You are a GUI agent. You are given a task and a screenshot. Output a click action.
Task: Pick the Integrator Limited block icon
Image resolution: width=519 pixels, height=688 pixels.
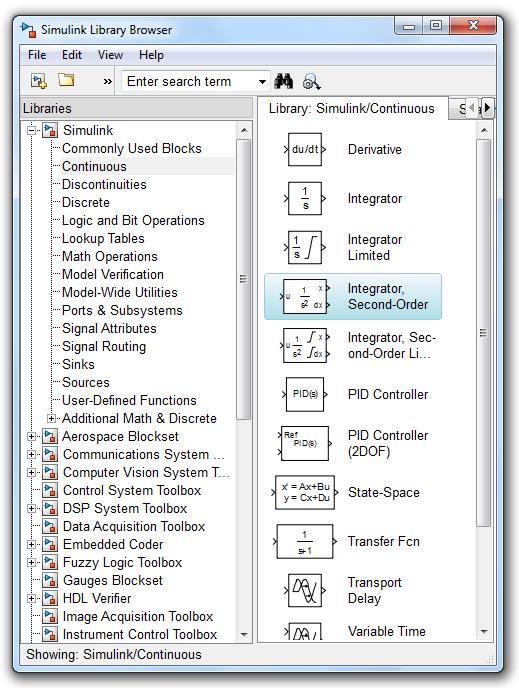[305, 248]
